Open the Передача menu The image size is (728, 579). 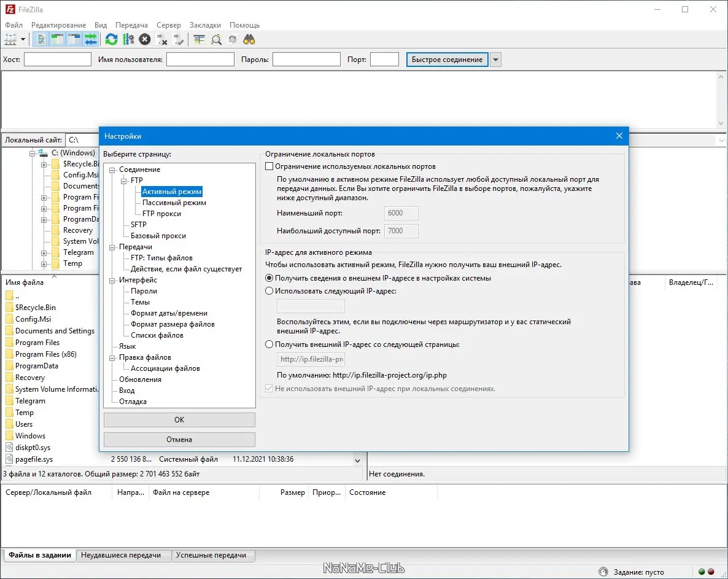pos(131,25)
